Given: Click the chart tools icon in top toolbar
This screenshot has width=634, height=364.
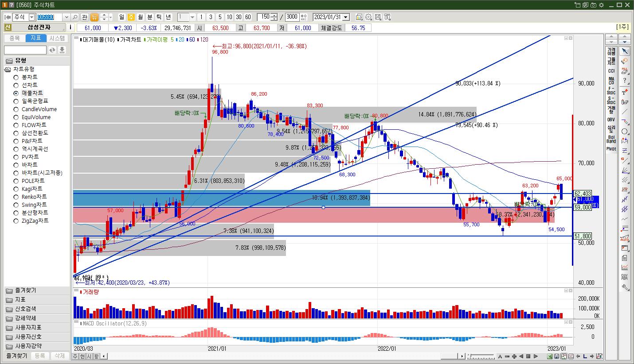Looking at the screenshot, I should [387, 17].
